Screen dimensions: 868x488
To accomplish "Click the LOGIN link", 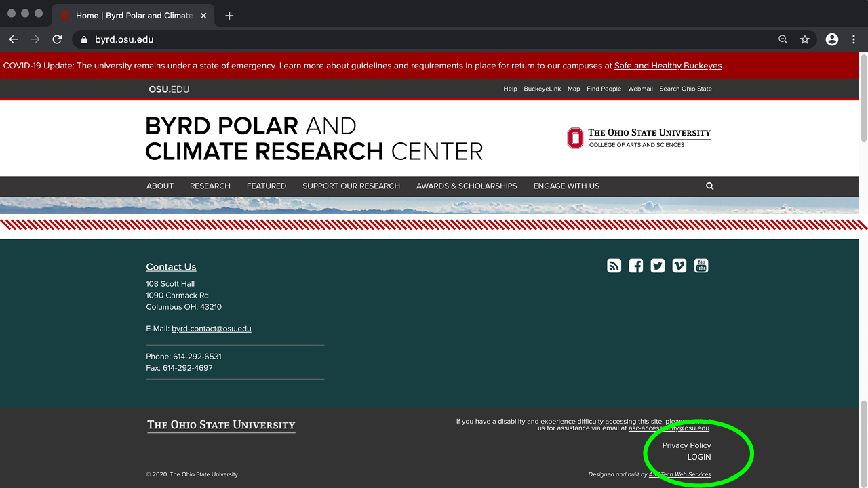I will 699,457.
